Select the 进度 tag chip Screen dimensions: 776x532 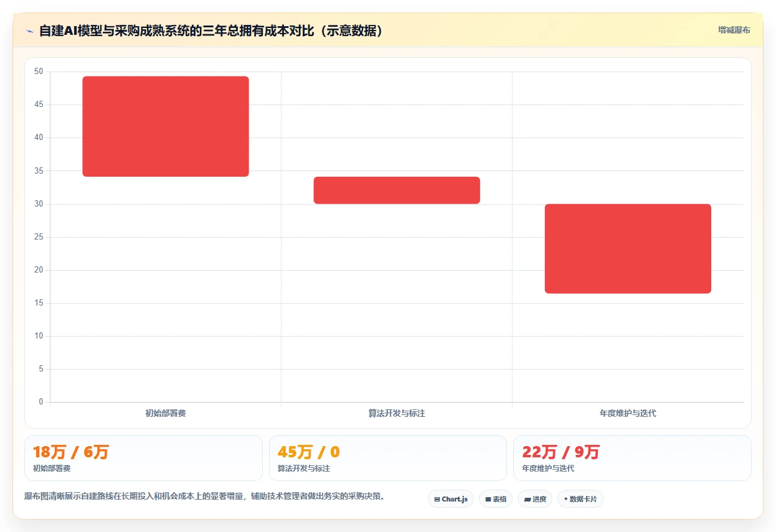[x=535, y=499]
